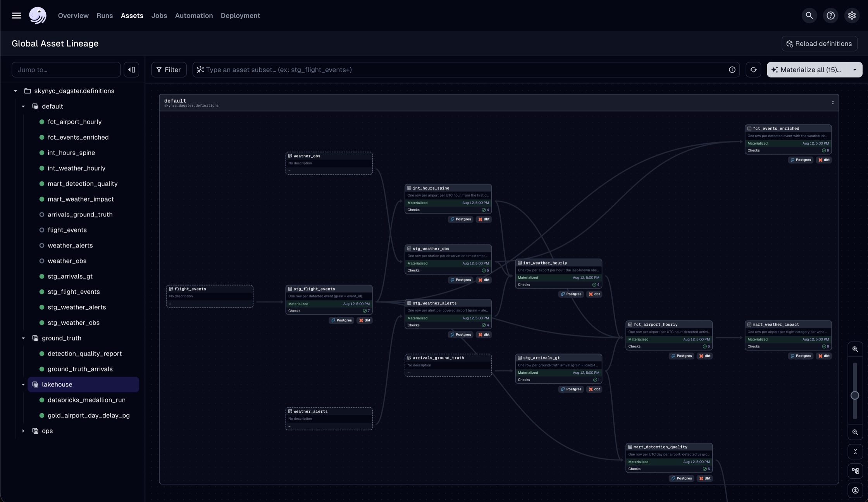The image size is (868, 502).
Task: Go to the Overview tab
Action: tap(73, 16)
